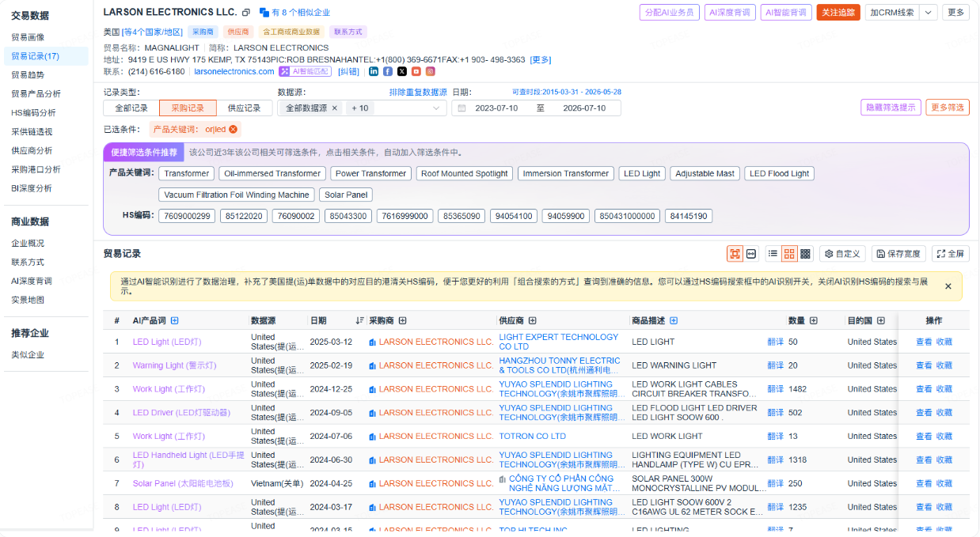Open 企业概况 in the sidebar

[x=28, y=244]
